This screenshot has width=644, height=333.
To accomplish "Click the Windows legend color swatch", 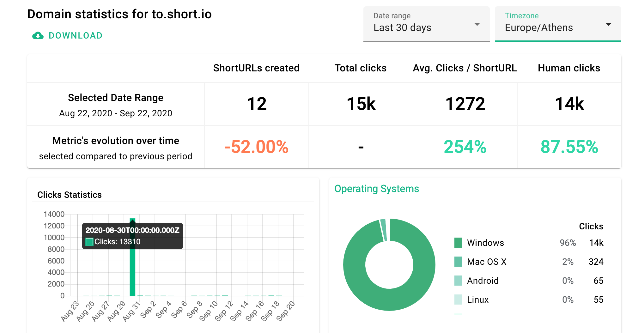I will tap(458, 243).
